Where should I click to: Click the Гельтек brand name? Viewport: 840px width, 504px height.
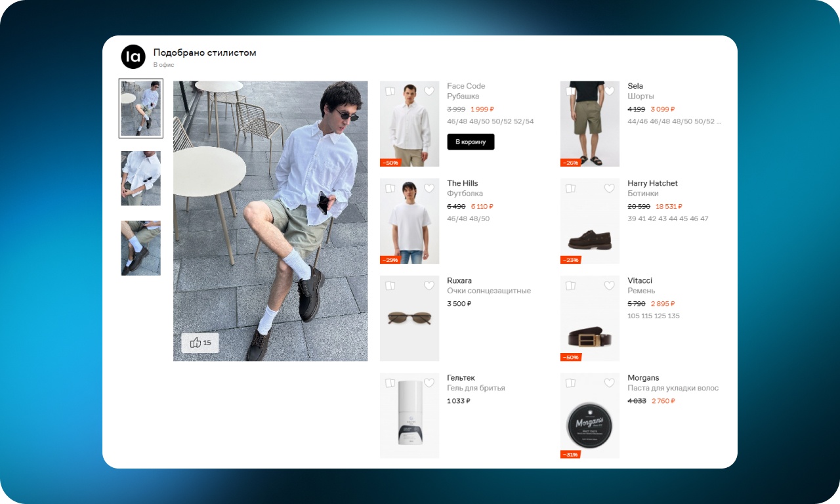point(461,377)
